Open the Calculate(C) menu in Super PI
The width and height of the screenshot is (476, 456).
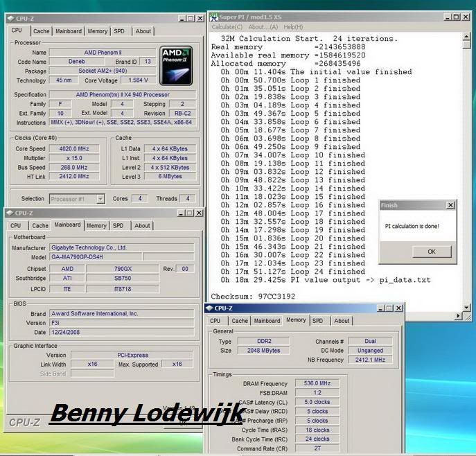coord(227,27)
